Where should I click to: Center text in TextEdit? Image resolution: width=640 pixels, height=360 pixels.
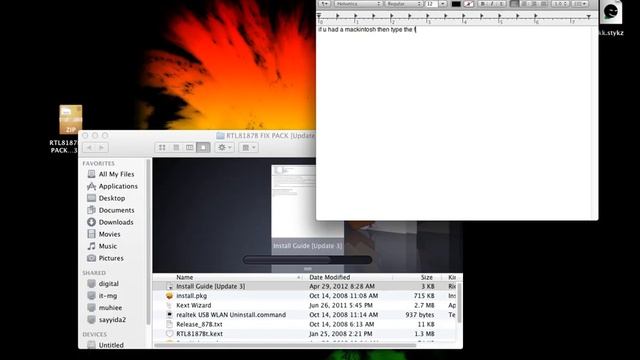pos(525,4)
